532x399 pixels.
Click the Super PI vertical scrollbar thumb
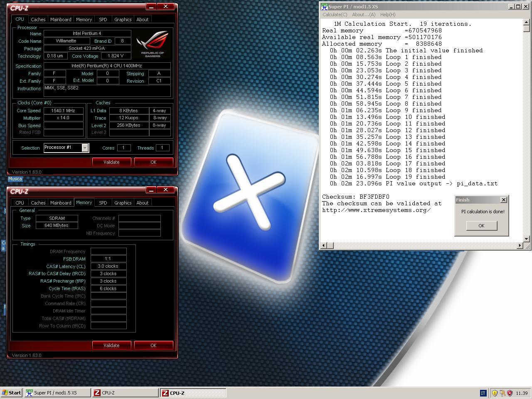(x=527, y=29)
